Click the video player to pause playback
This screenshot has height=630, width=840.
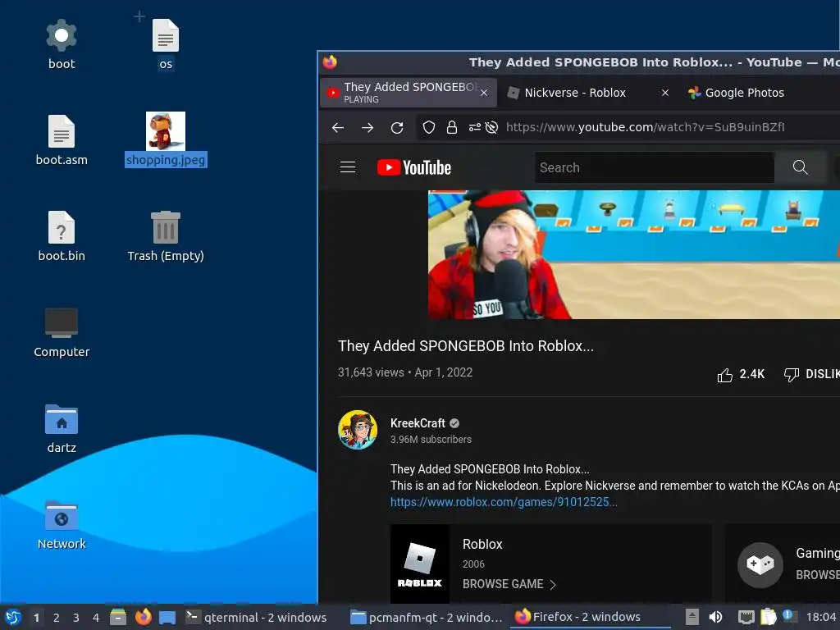pyautogui.click(x=634, y=254)
